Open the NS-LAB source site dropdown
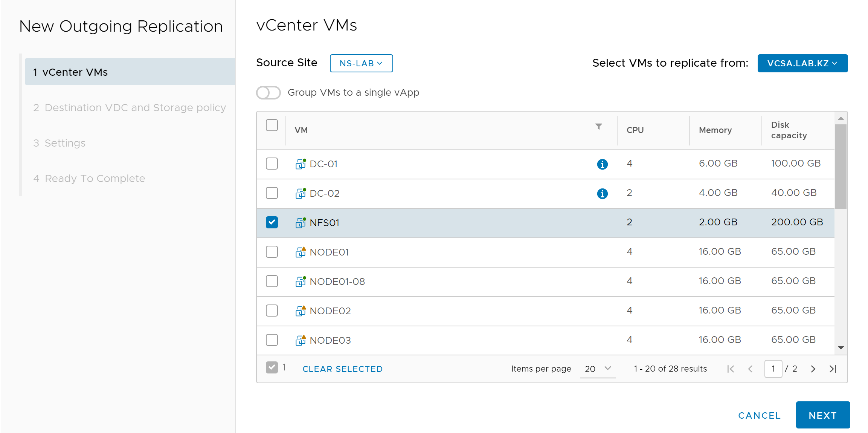868x433 pixels. pyautogui.click(x=361, y=63)
